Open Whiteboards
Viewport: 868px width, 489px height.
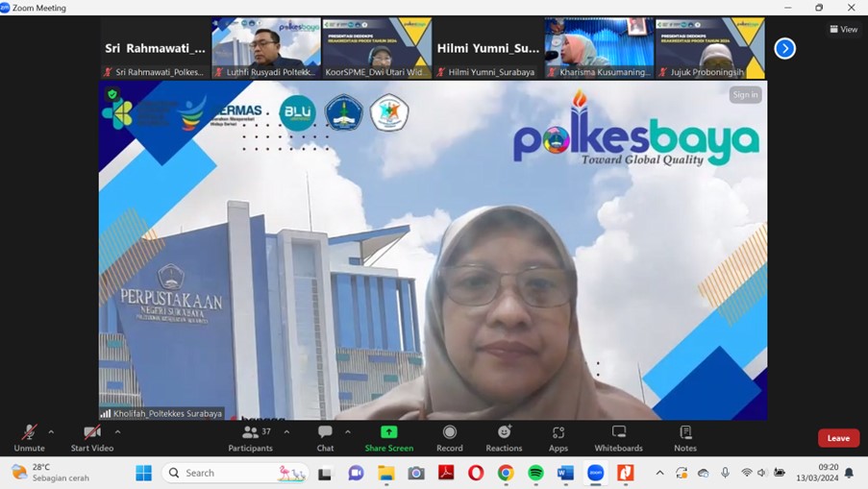(618, 438)
